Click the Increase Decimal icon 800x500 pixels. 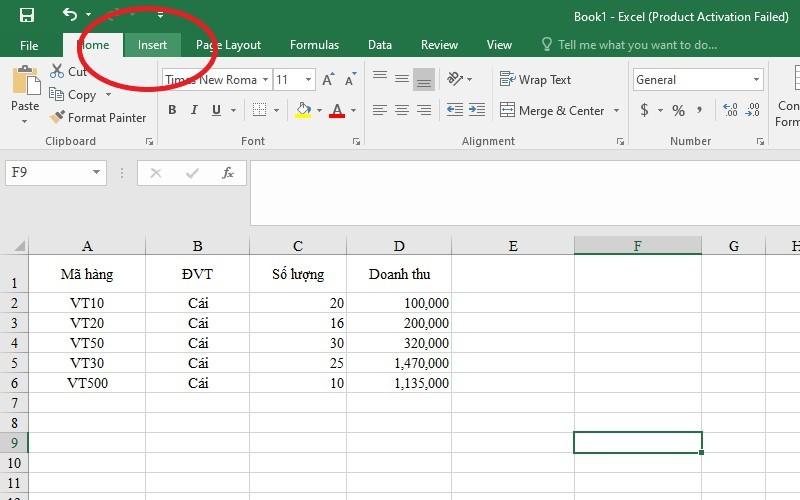pos(730,110)
